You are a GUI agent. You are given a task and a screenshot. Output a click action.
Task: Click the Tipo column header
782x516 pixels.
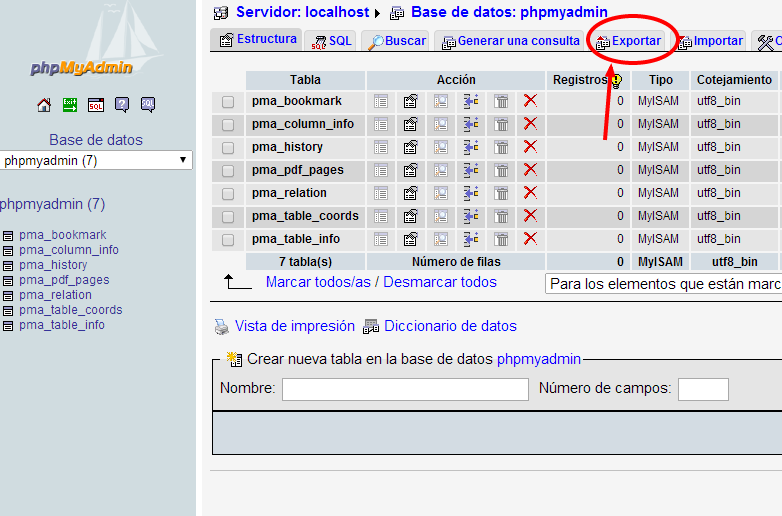(x=661, y=80)
